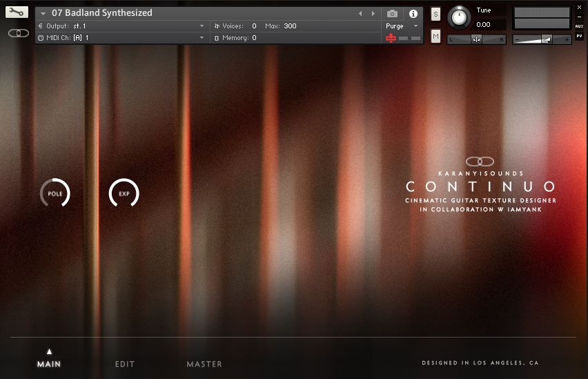Click 'DESIGNED IN LOS ANGELES, CA' text

480,363
